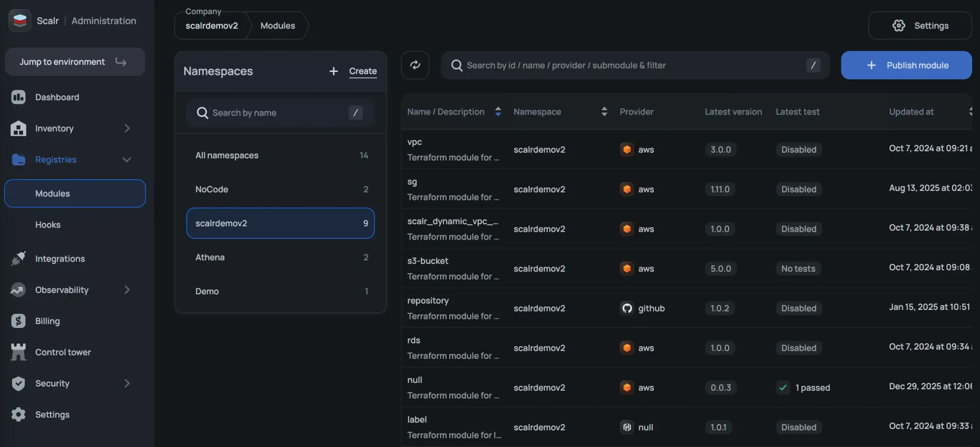Click the refresh modules list icon
The image size is (980, 447).
(415, 65)
